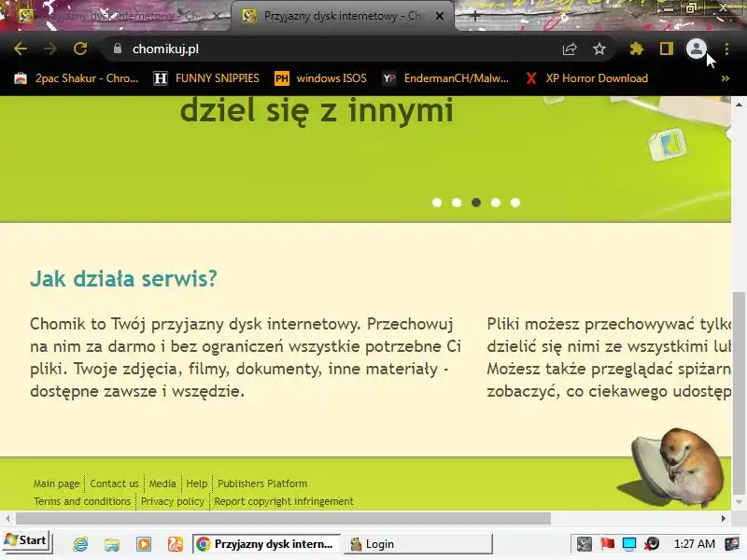Click the horizontal scrollbar thumb

pyautogui.click(x=284, y=518)
